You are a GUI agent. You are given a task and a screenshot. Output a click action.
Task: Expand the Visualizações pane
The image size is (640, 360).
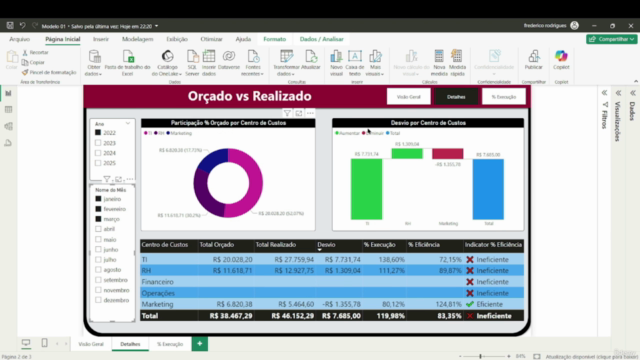(x=618, y=93)
